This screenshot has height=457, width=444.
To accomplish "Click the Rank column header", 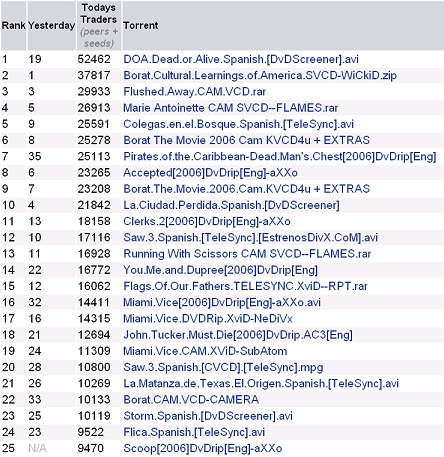I will point(14,26).
